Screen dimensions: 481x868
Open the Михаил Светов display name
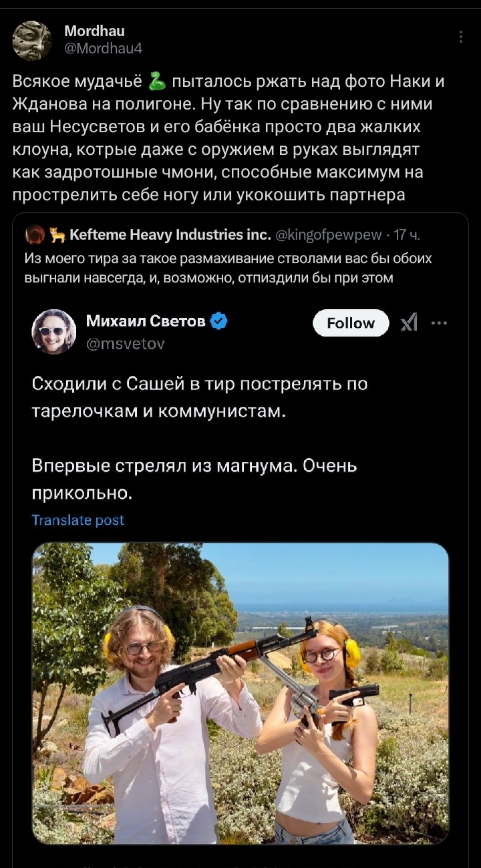(x=146, y=321)
